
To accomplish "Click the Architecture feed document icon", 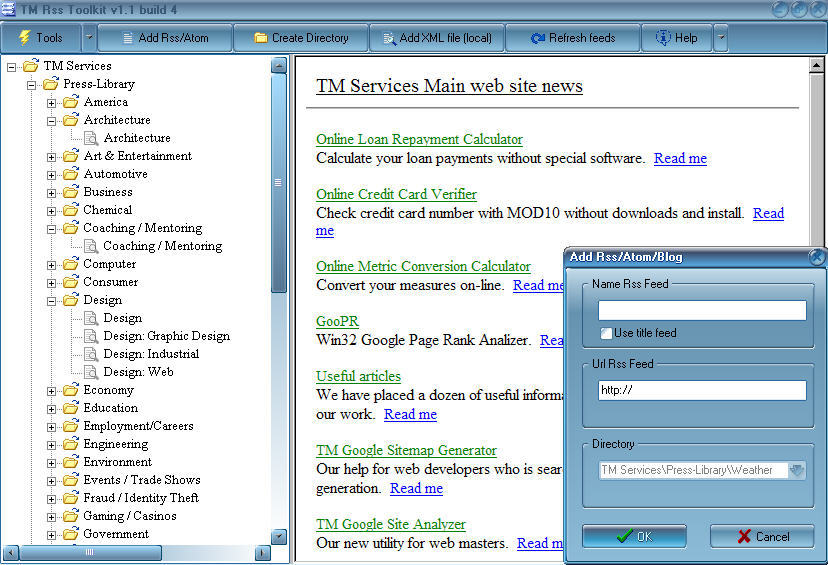I will click(x=91, y=138).
